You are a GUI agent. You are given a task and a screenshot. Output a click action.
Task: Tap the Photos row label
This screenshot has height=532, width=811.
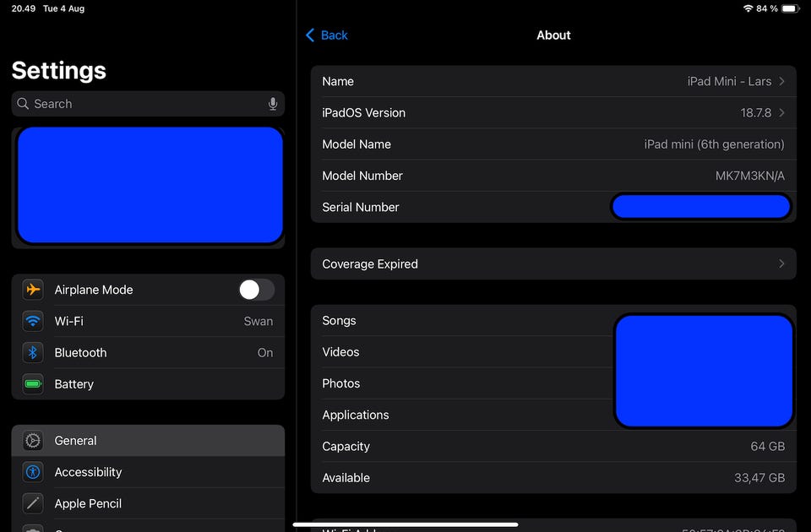(340, 383)
